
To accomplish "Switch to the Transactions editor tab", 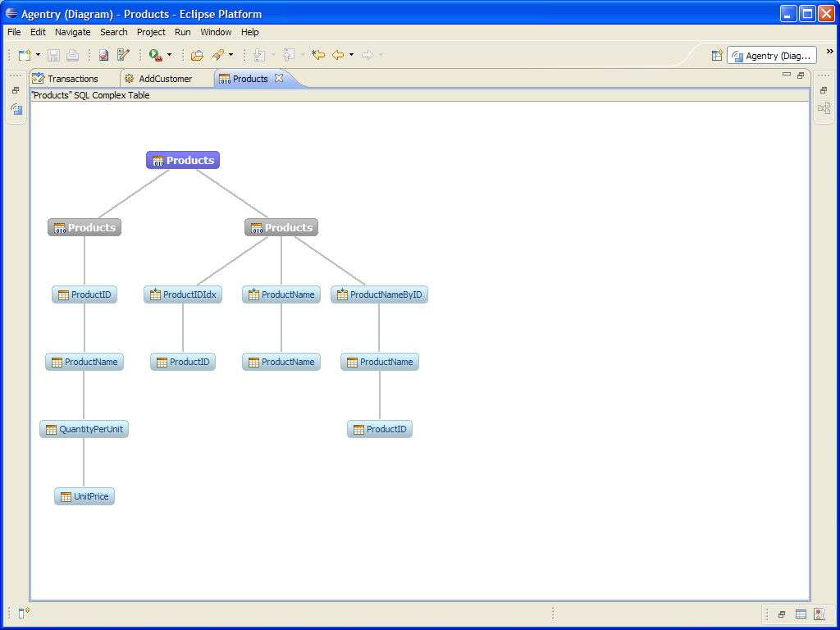I will (74, 79).
